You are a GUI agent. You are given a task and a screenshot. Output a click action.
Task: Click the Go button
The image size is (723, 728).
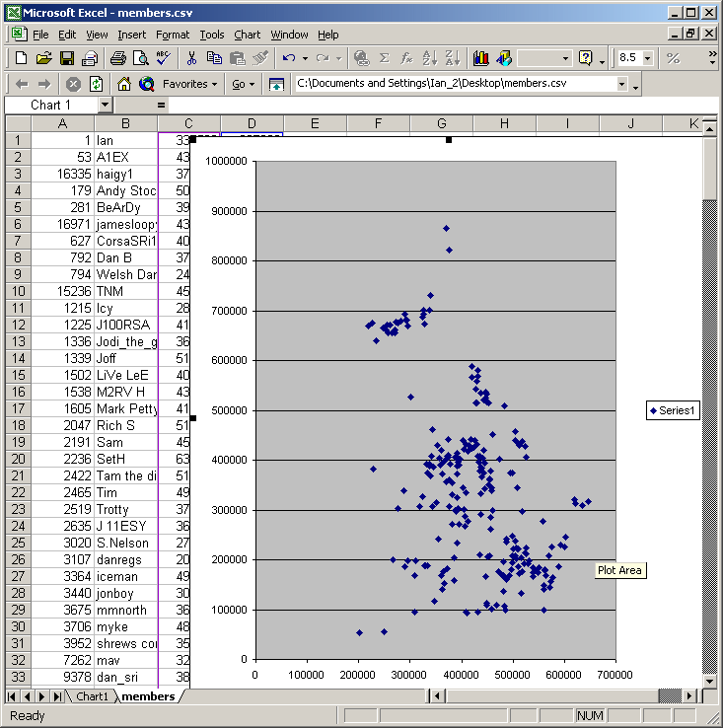pyautogui.click(x=243, y=84)
